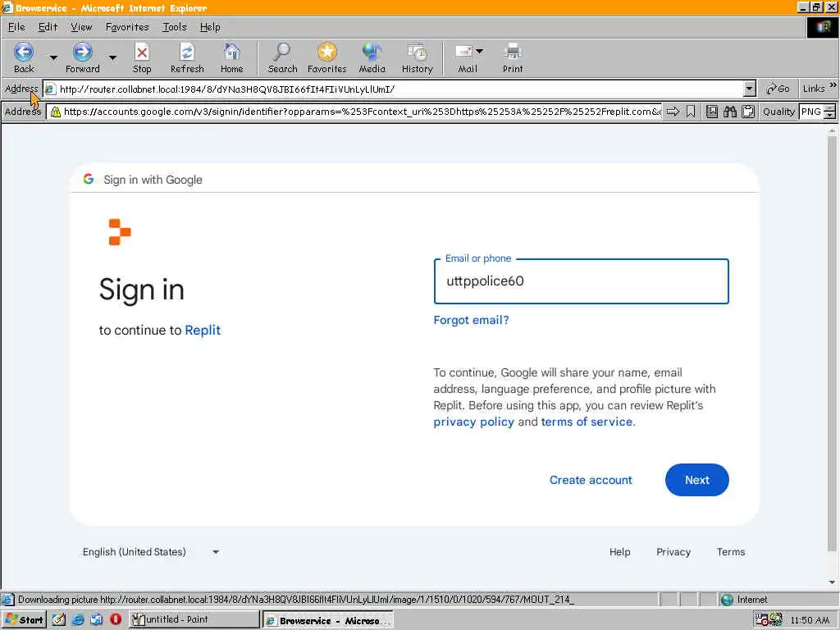840x630 pixels.
Task: Click the Quality PNG value field
Action: tap(811, 112)
